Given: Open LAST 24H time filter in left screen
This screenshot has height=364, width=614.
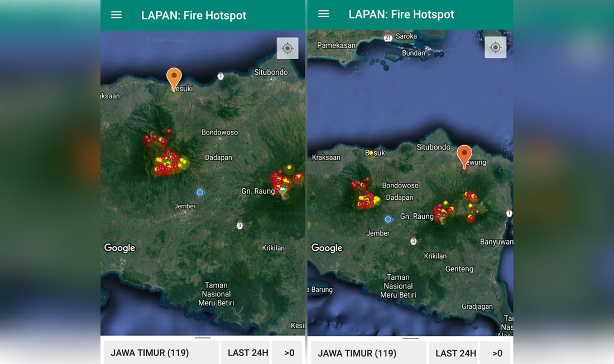Looking at the screenshot, I should 246,353.
